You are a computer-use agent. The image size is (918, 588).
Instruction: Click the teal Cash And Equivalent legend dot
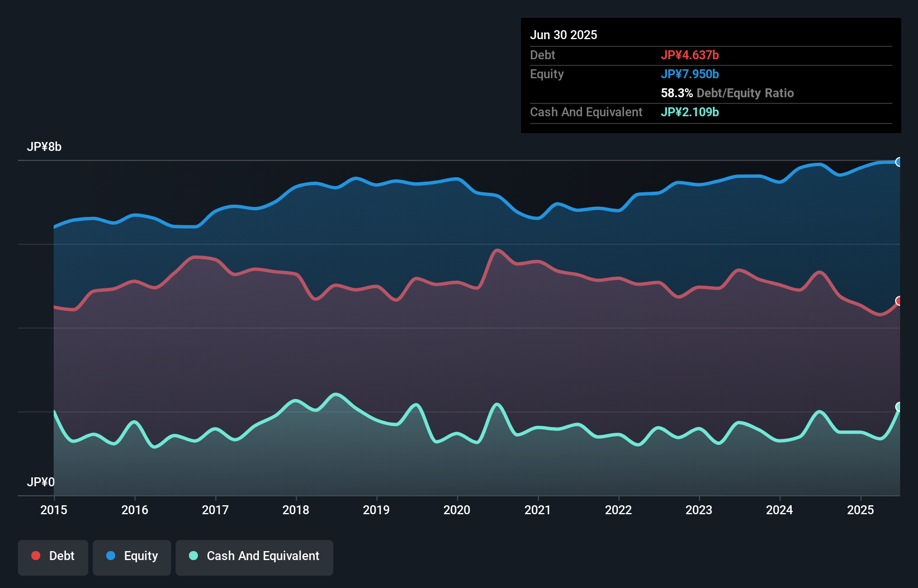tap(193, 556)
